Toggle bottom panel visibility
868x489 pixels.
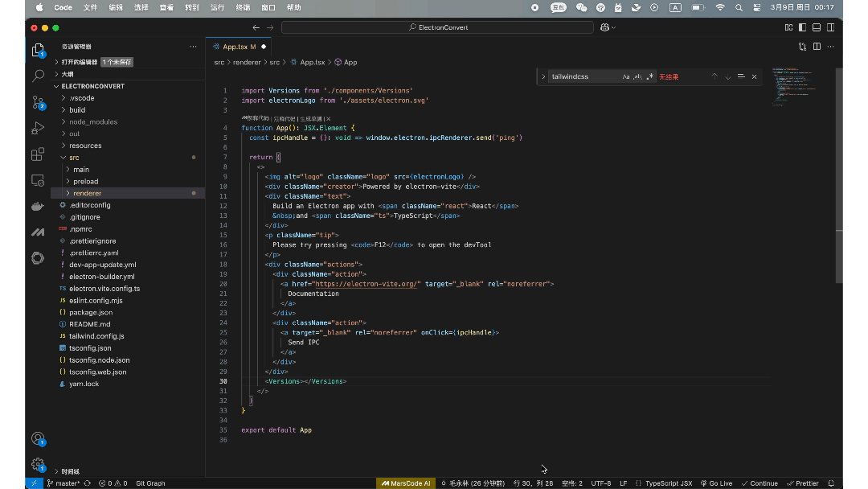[x=817, y=27]
